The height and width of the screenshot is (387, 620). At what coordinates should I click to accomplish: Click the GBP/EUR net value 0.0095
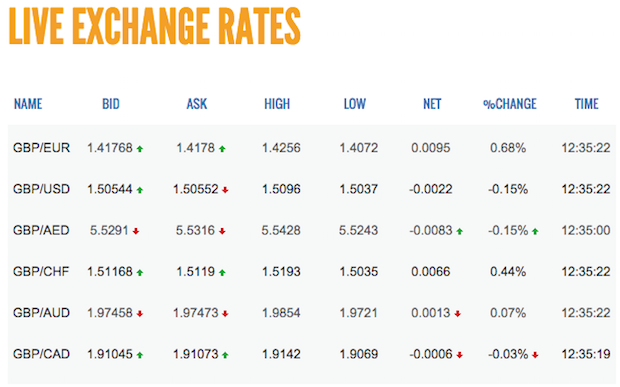pyautogui.click(x=431, y=148)
